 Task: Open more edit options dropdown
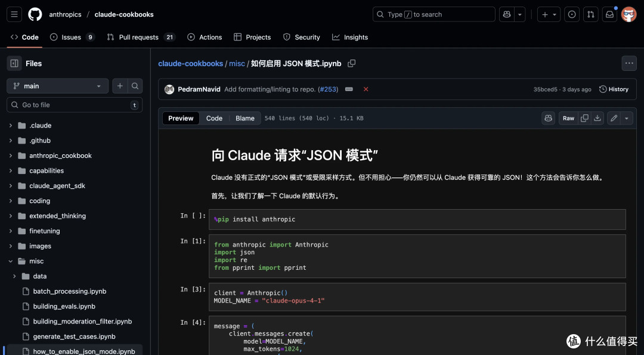coord(626,118)
